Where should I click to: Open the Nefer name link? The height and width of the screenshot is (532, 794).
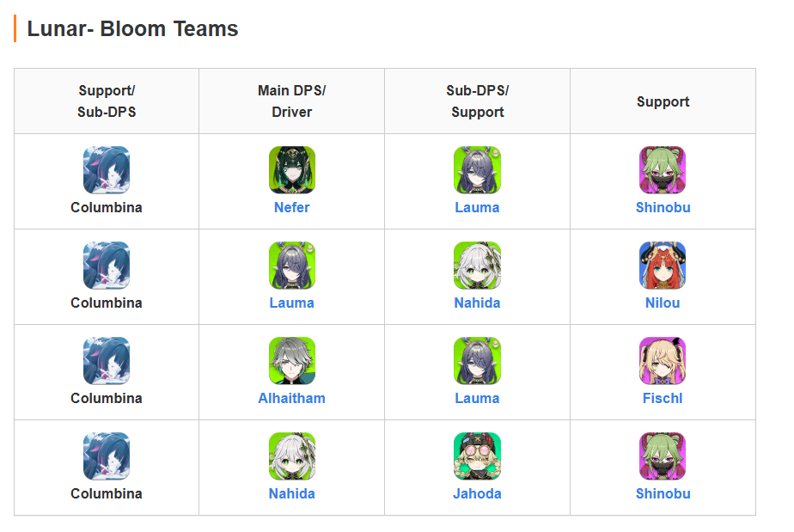[292, 208]
